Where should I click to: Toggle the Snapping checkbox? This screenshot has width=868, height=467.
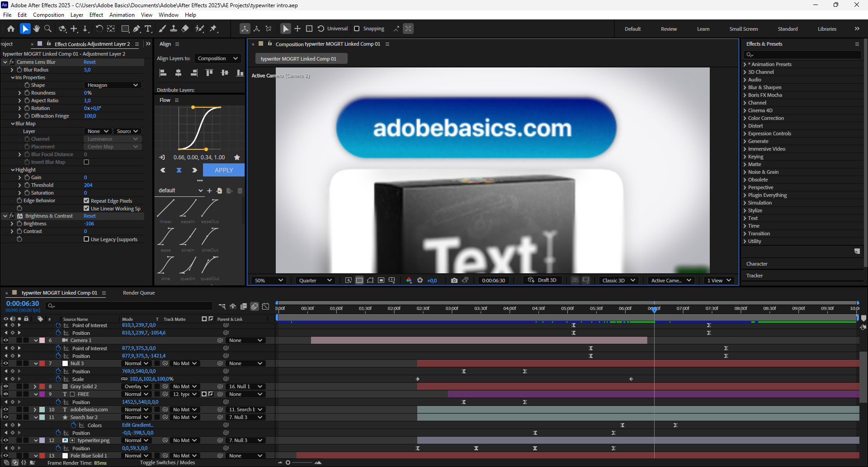click(x=357, y=29)
